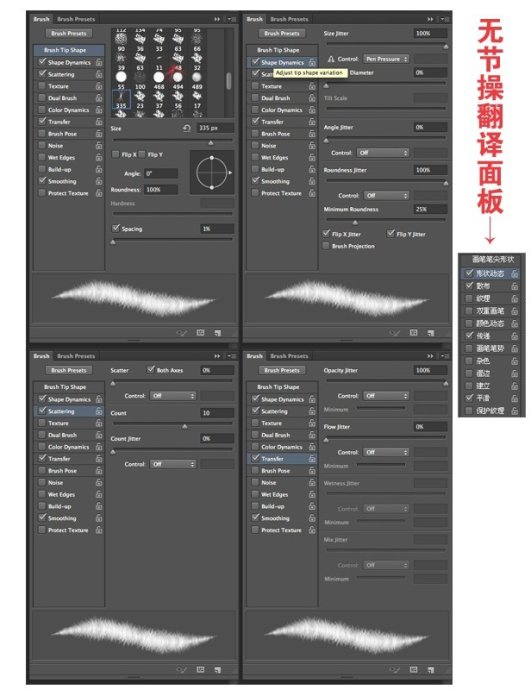Toggle live tip preview icon under Brush Tip Shape panel
The width and height of the screenshot is (531, 690).
(x=182, y=333)
